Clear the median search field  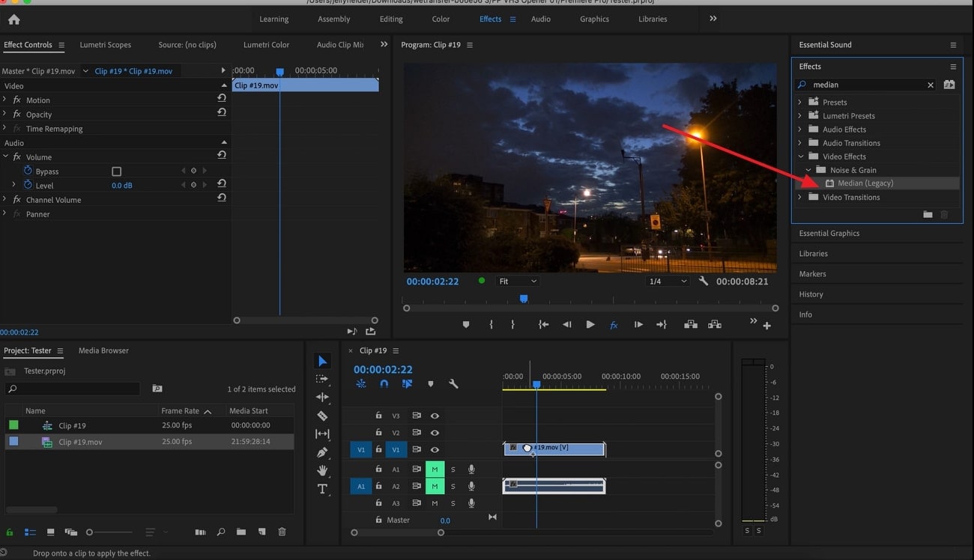pos(931,85)
